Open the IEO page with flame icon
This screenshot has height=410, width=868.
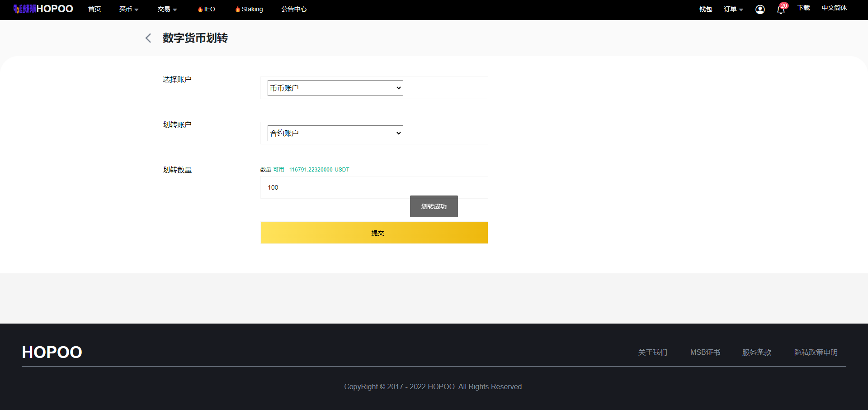point(207,10)
